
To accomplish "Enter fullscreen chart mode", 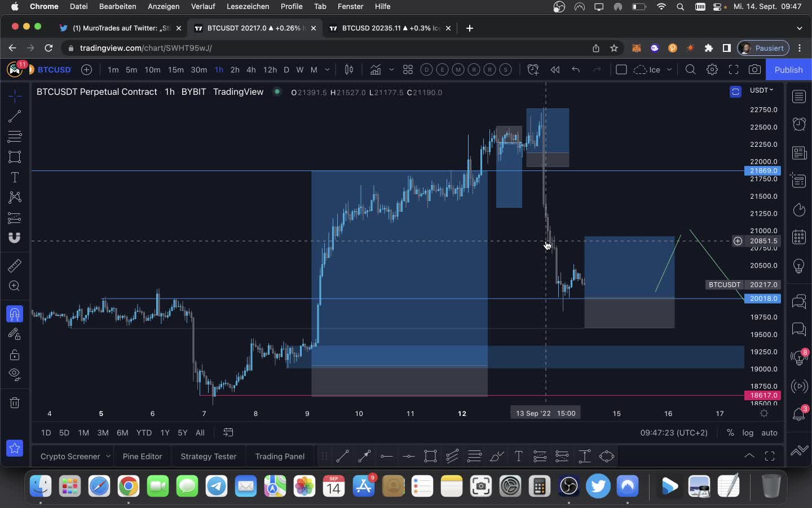I will (734, 69).
